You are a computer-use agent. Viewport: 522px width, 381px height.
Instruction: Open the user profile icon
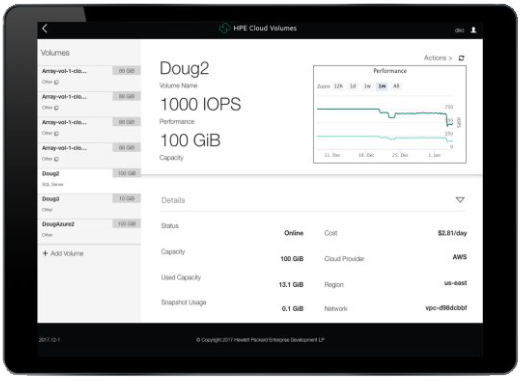(x=473, y=30)
